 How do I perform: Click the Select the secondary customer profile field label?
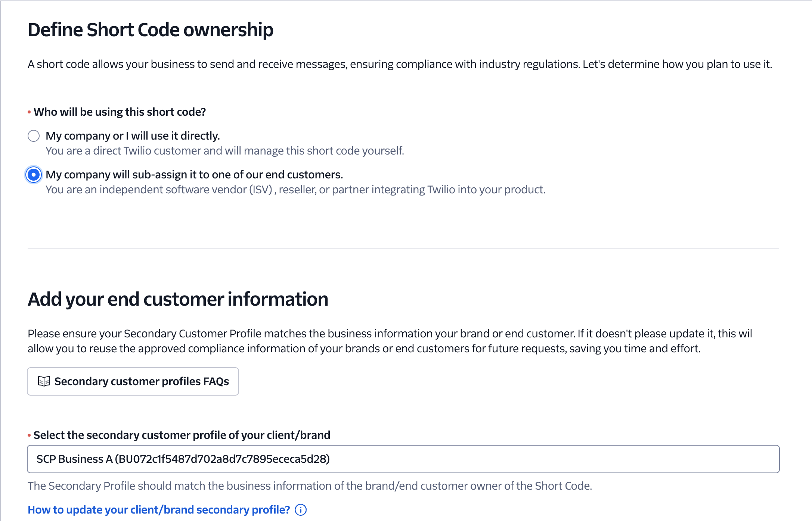point(182,435)
